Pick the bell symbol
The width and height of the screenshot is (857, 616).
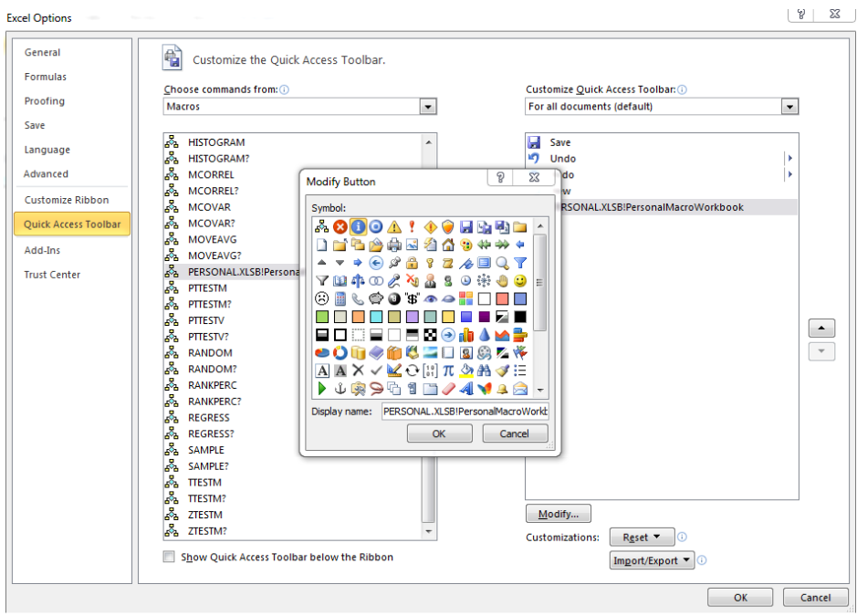502,389
